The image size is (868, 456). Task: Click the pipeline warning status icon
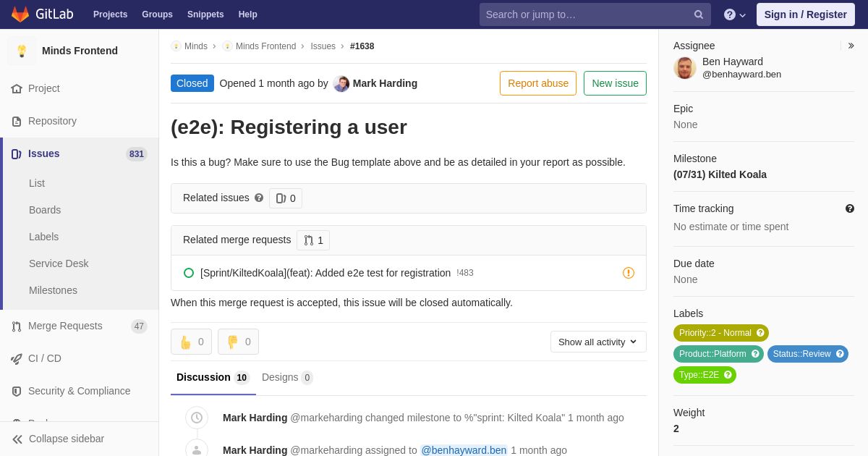coord(629,273)
